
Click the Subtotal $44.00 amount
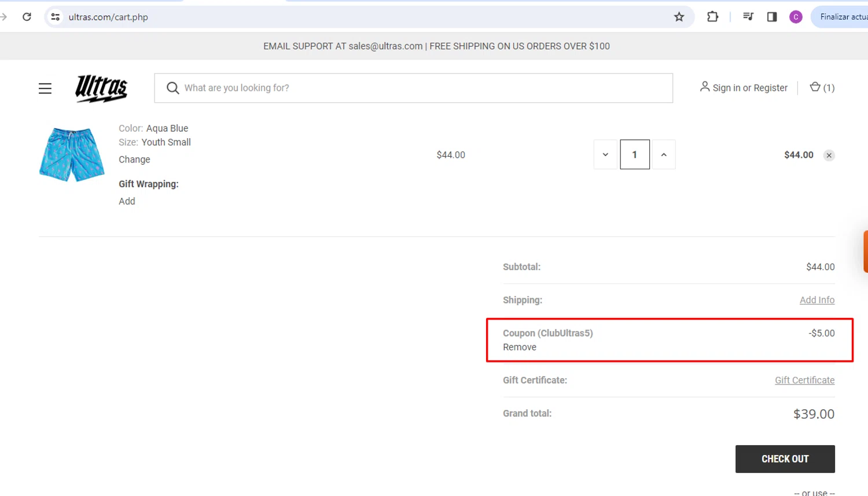pyautogui.click(x=821, y=267)
